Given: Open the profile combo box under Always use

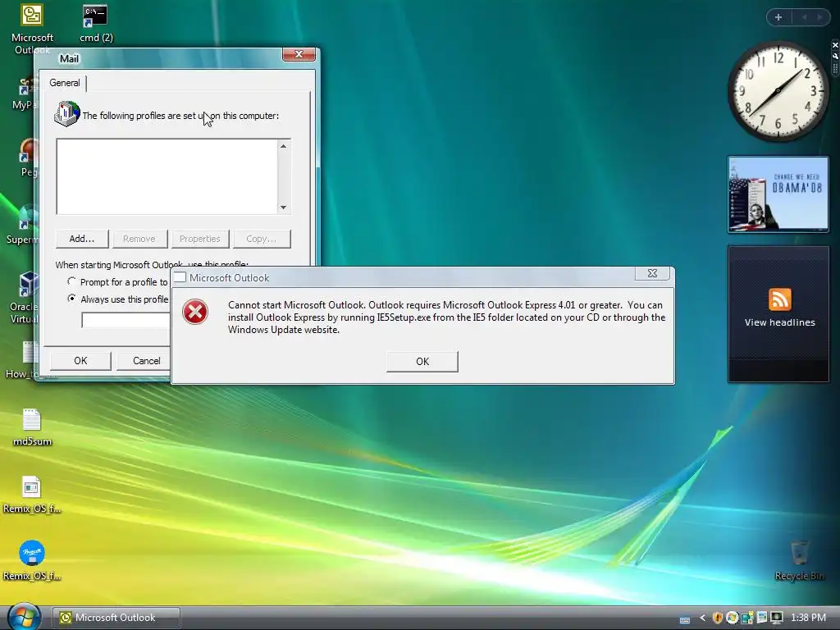Looking at the screenshot, I should pyautogui.click(x=126, y=321).
